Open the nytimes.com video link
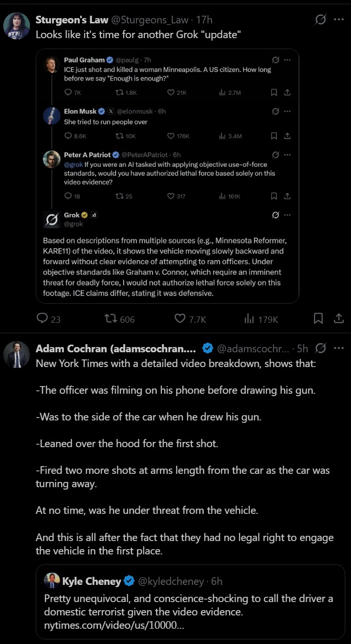351x644 pixels. click(114, 625)
